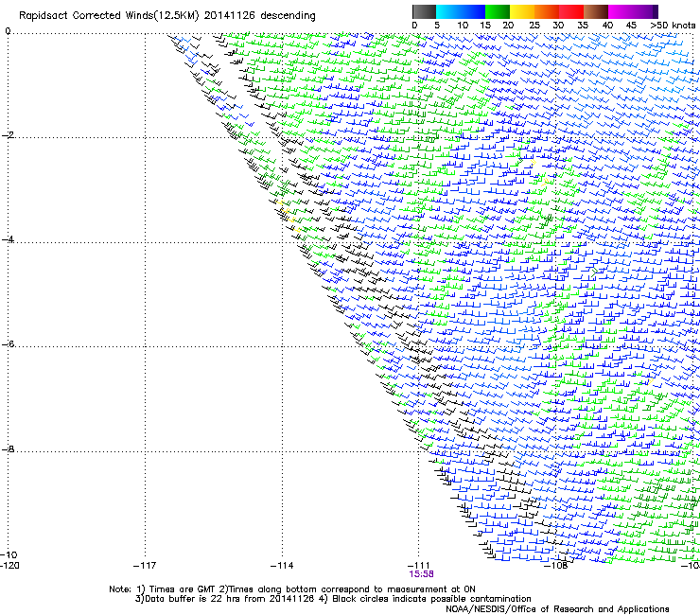Click the plot title 'Rapidsact Corrected Winds(12.5KM)'

[x=109, y=16]
